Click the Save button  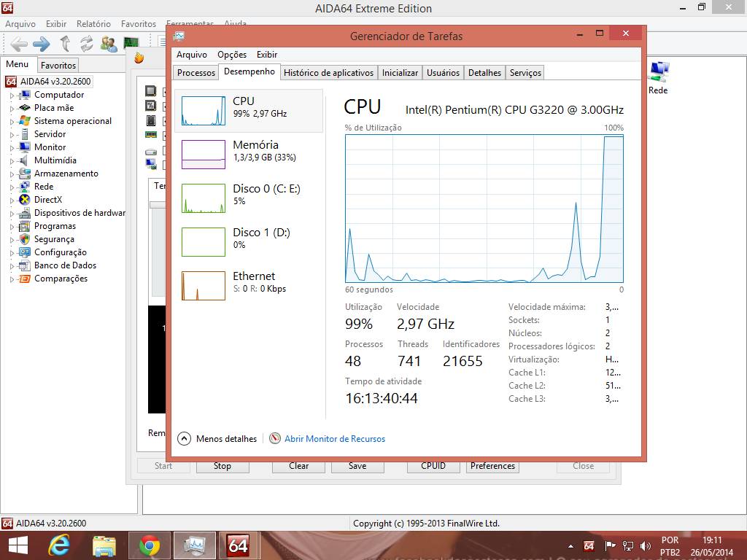357,466
